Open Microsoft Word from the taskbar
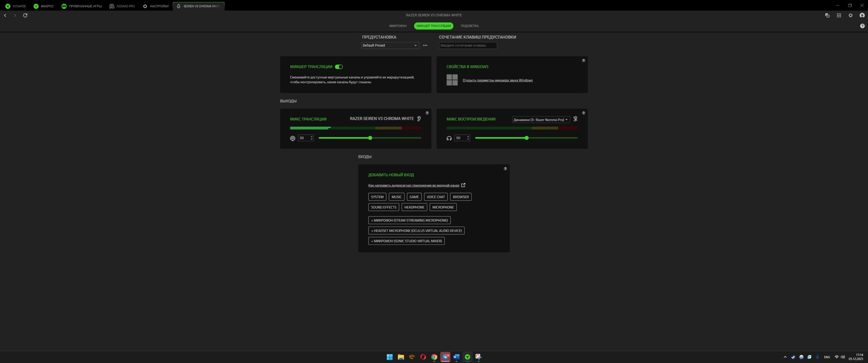 456,357
